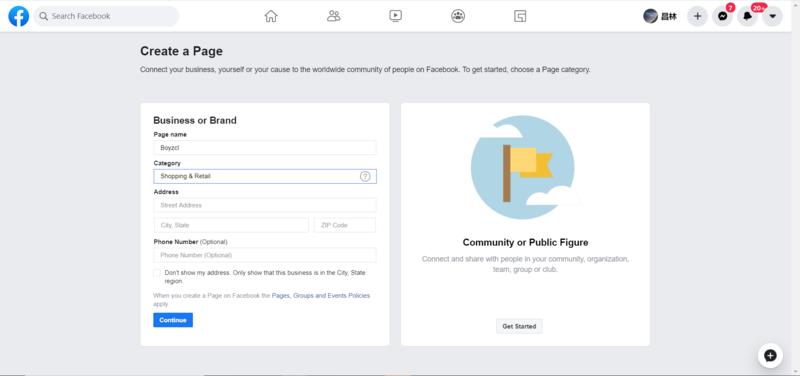Click the Street Address field
800x376 pixels.
click(265, 205)
